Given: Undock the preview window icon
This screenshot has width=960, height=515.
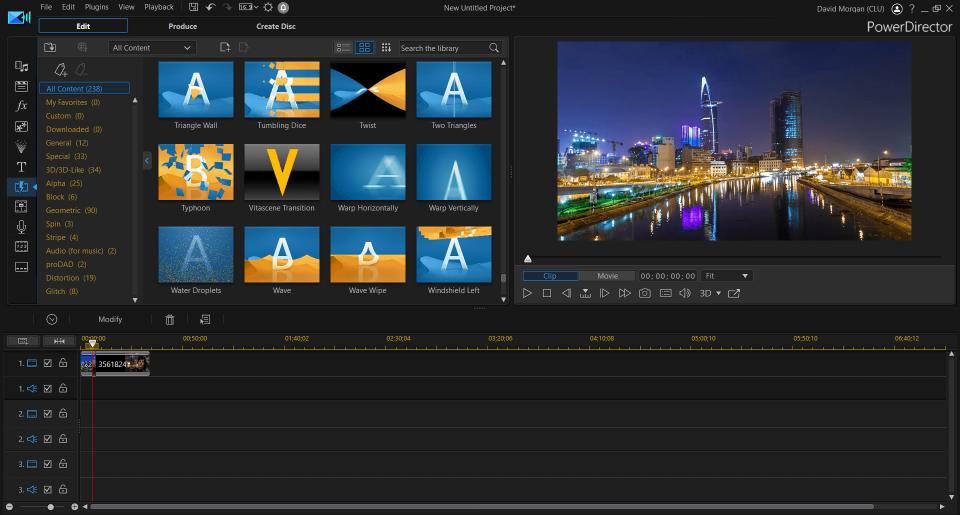Looking at the screenshot, I should [734, 293].
